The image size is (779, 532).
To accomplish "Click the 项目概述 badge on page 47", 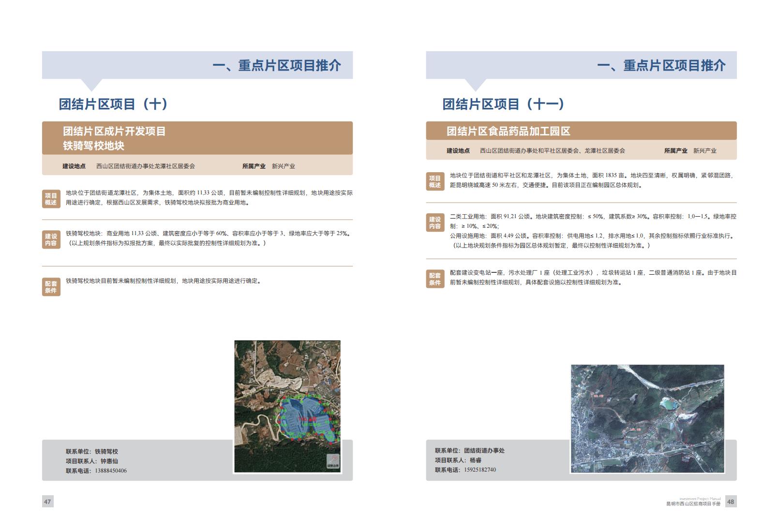I will [51, 199].
